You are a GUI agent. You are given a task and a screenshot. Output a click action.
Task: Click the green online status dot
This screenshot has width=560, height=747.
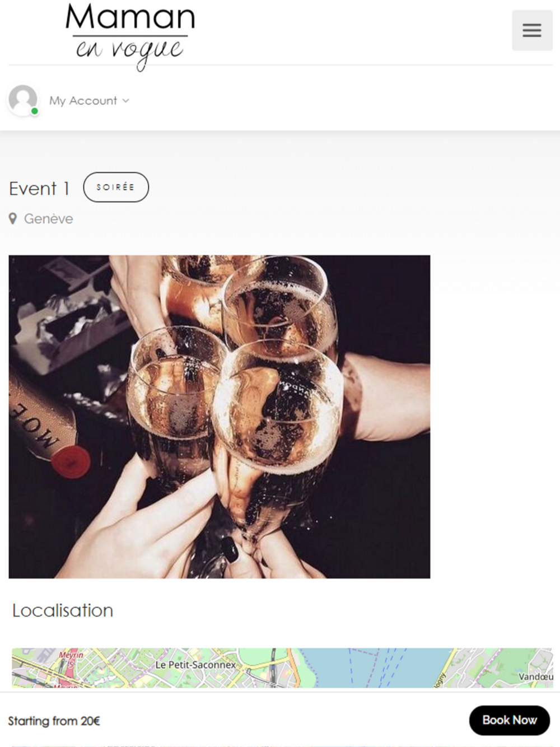[35, 111]
